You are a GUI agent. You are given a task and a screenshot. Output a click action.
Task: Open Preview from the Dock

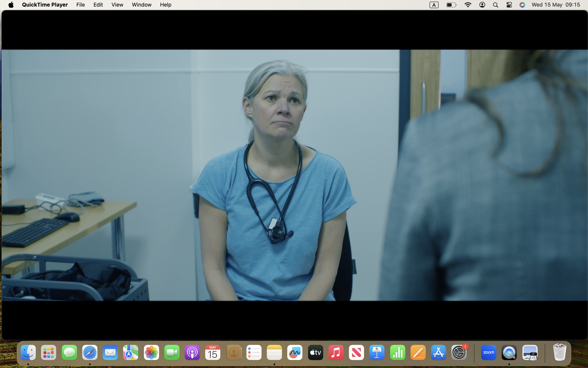coord(530,352)
